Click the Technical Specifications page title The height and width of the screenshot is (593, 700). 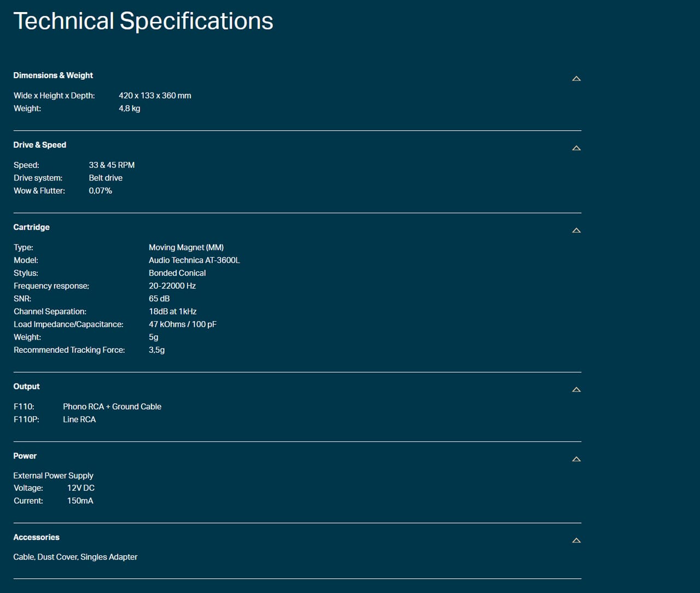144,21
